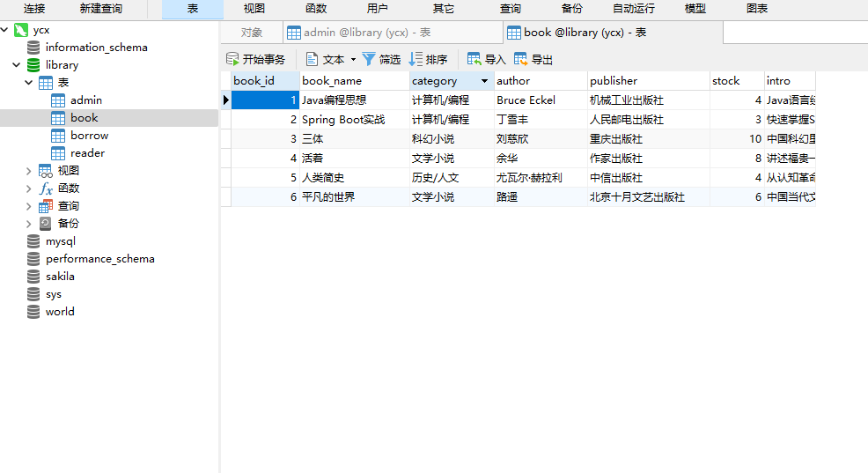Click 开始事务 begin transaction icon
The width and height of the screenshot is (868, 473).
pyautogui.click(x=232, y=59)
